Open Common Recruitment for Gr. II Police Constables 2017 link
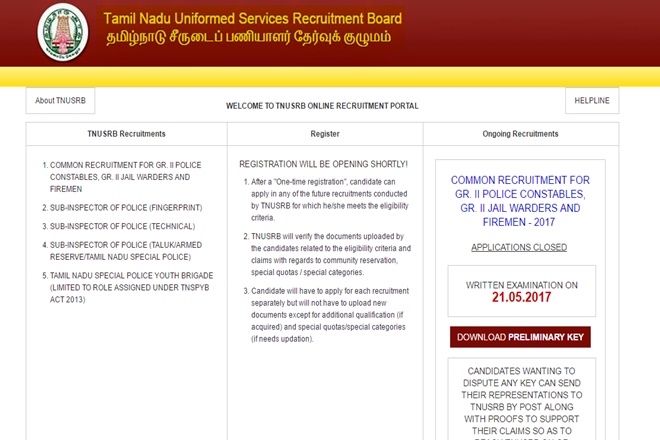Viewport: 660px width, 440px height. click(x=520, y=201)
